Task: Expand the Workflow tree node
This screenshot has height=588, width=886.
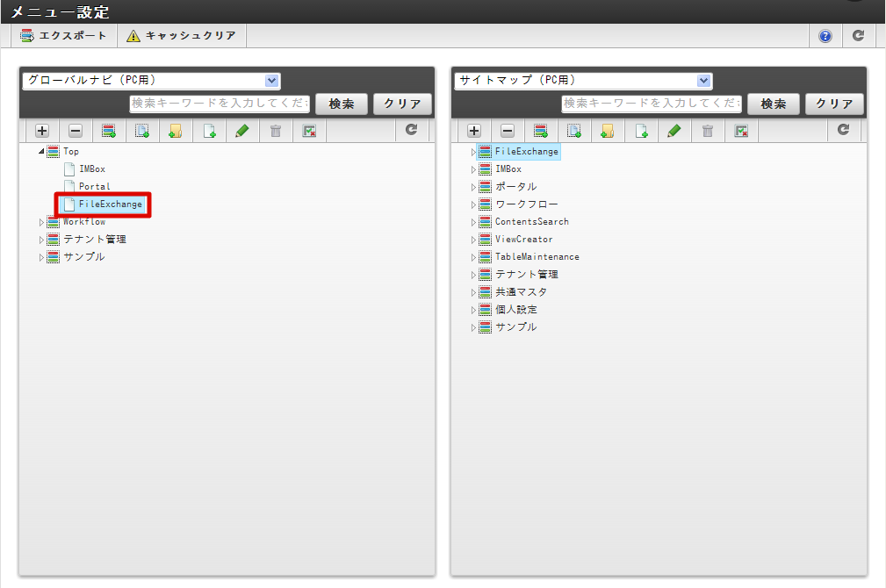Action: (41, 221)
